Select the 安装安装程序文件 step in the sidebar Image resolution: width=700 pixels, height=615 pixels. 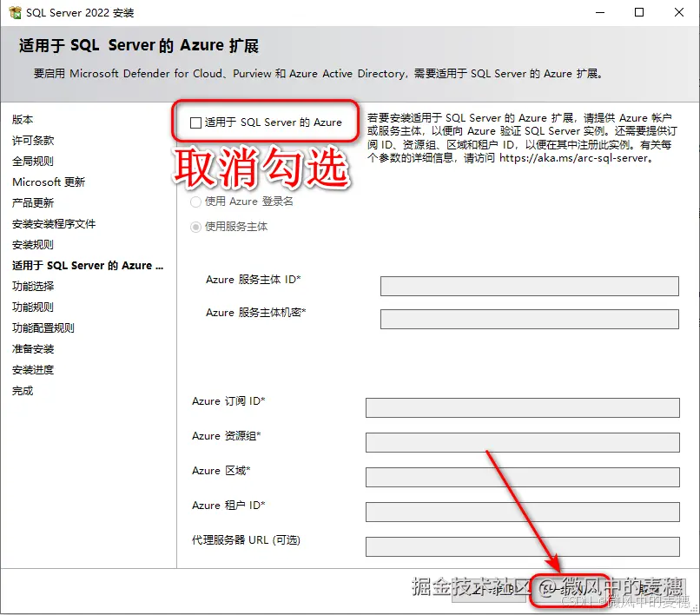(x=54, y=224)
